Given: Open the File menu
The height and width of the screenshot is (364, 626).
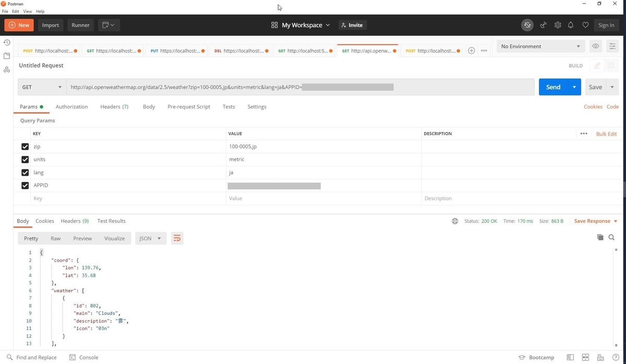Looking at the screenshot, I should tap(5, 11).
